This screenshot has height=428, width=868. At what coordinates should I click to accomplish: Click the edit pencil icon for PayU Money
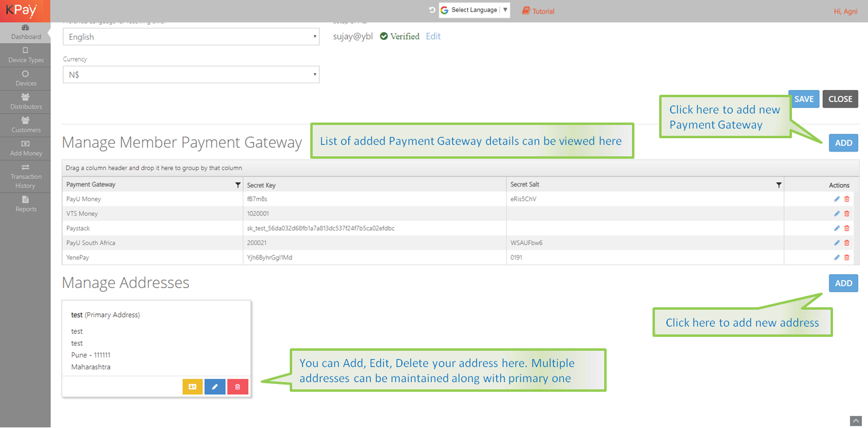coord(837,199)
